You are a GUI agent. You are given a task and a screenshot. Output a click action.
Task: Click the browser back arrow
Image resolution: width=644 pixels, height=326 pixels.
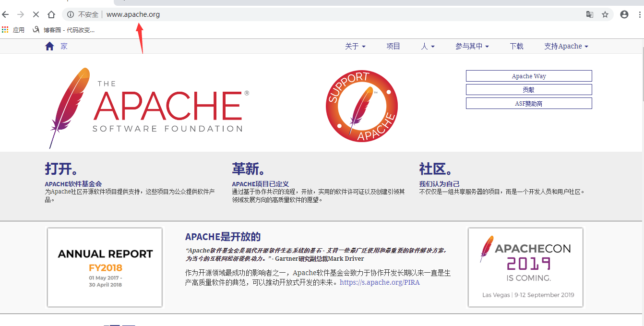coord(5,14)
